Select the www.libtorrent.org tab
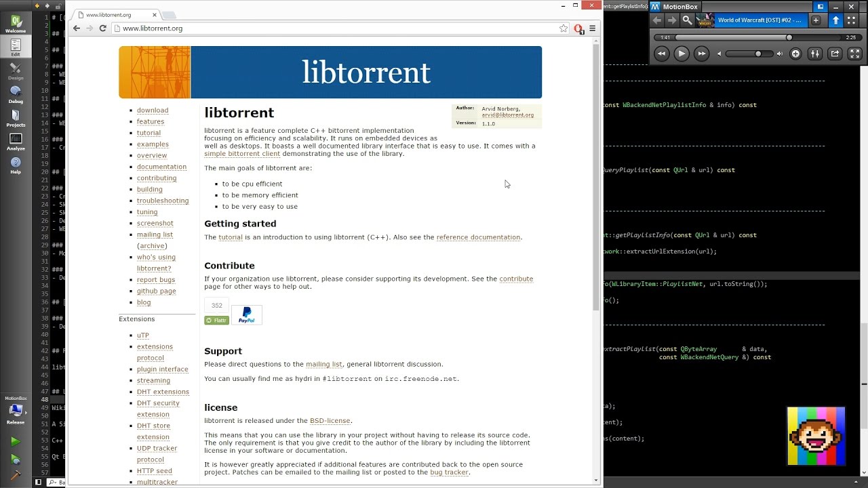The width and height of the screenshot is (868, 488). 115,14
